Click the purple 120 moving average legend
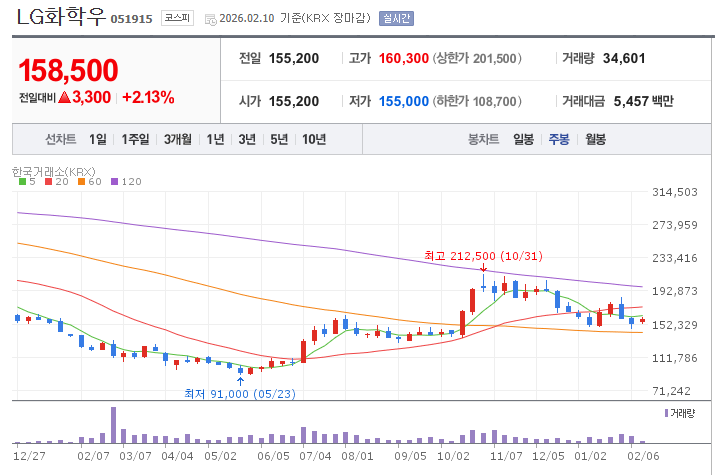Image resolution: width=715 pixels, height=475 pixels. pos(127,181)
